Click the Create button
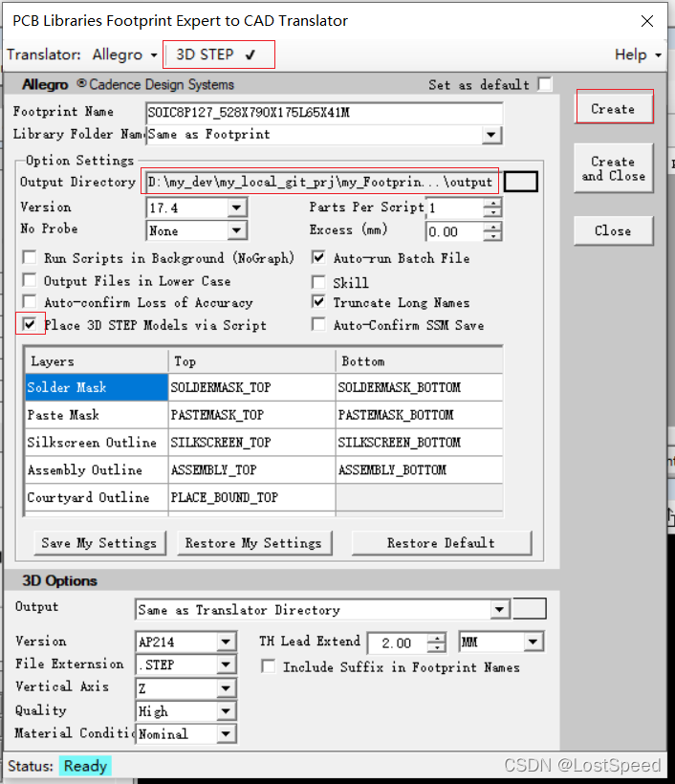Viewport: 675px width, 784px height. point(614,108)
